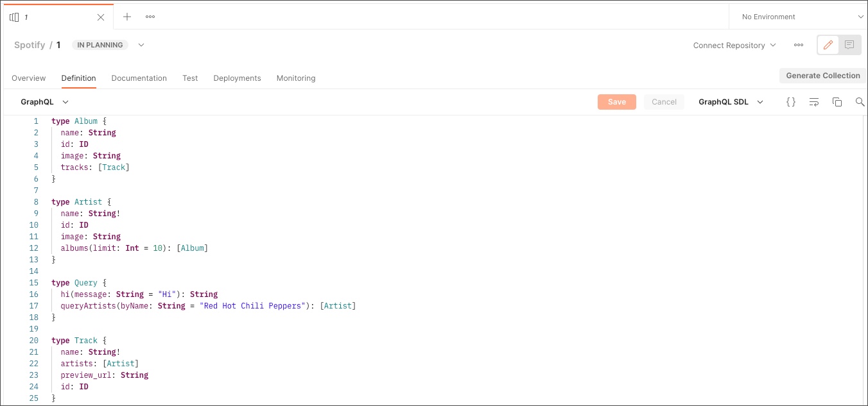Switch to the Deployments tab

pos(237,78)
